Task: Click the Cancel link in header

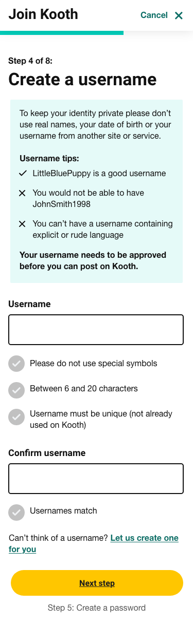Action: (154, 15)
